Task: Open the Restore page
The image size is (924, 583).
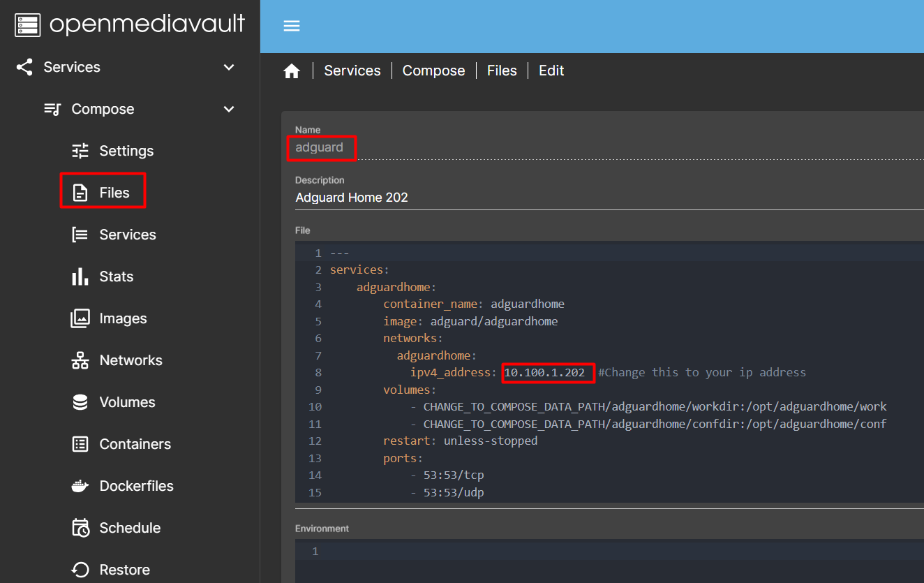Action: tap(125, 570)
